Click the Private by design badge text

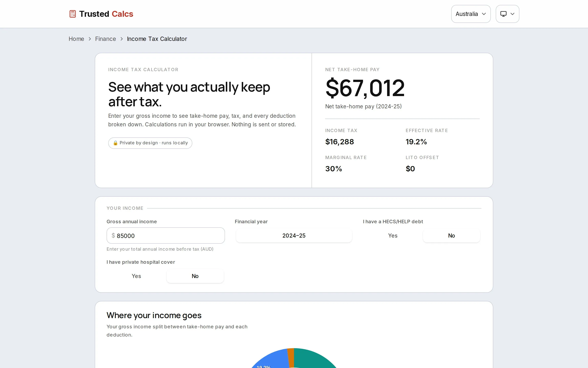[154, 143]
